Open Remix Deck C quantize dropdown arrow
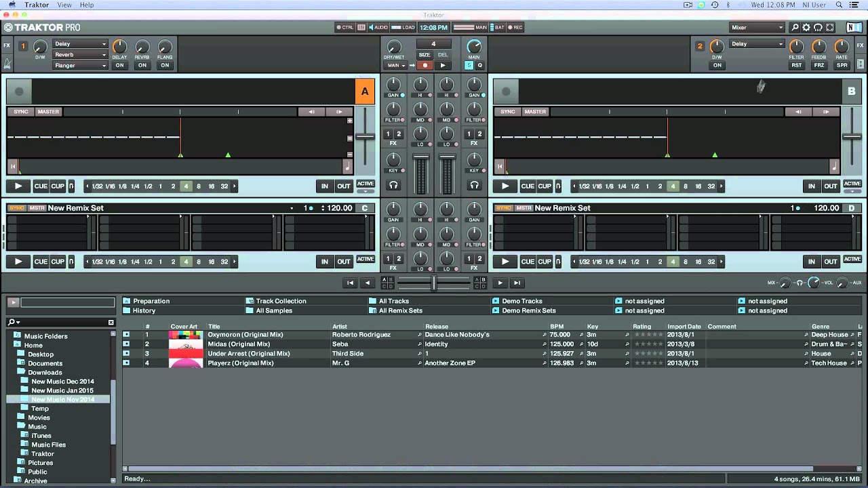The image size is (868, 488). 292,208
